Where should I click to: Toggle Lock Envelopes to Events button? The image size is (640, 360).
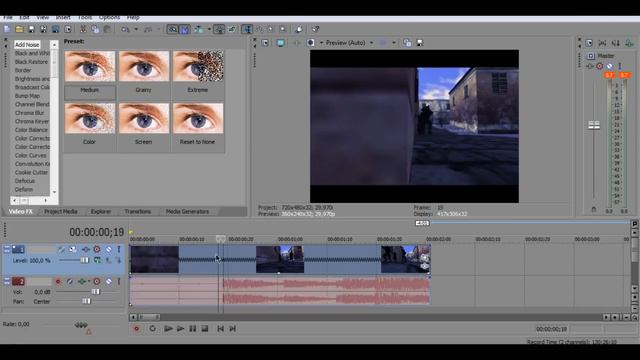coord(219,29)
